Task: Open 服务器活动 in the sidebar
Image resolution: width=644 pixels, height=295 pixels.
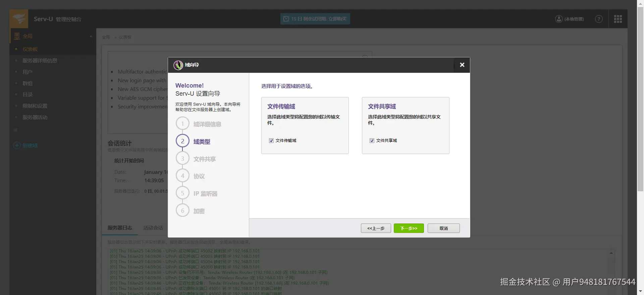Action: 35,117
